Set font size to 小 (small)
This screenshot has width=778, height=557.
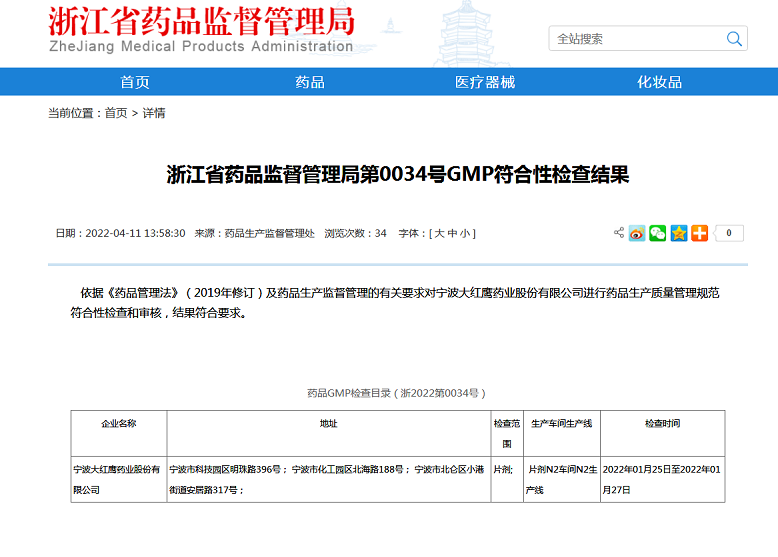465,233
